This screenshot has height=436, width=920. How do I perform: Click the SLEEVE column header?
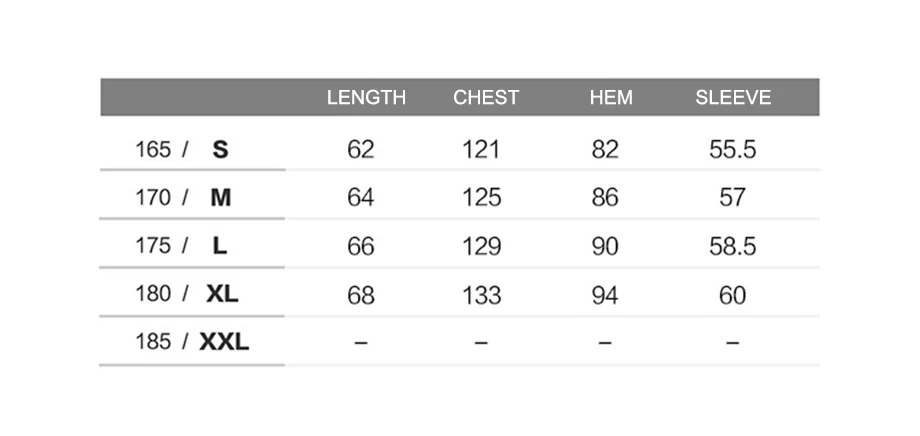733,97
